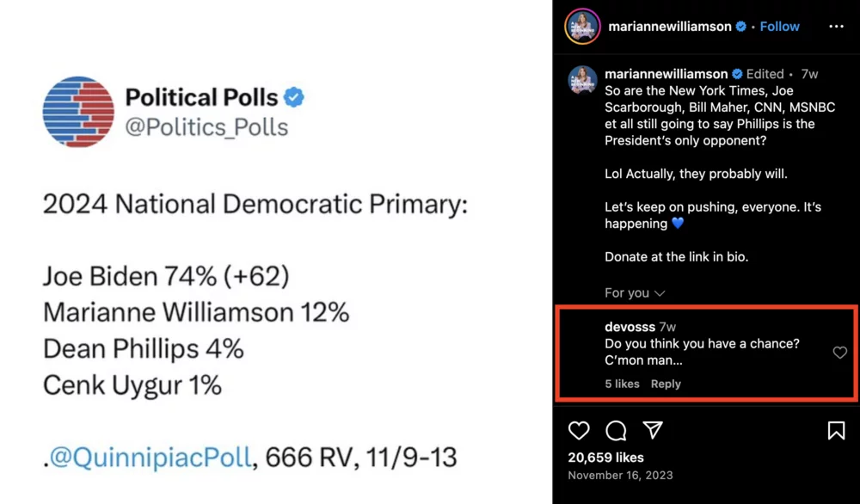This screenshot has width=860, height=504.
Task: Click the caption author avatar
Action: pyautogui.click(x=582, y=79)
